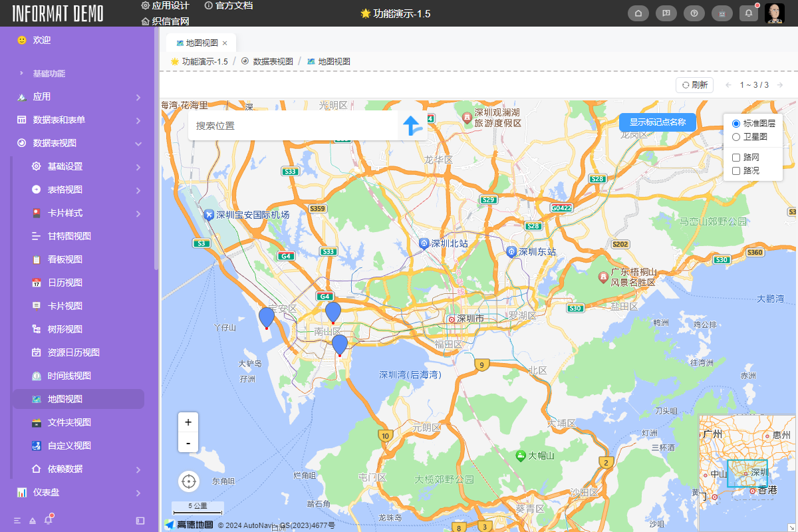
Task: Click the 显示标记点名称 button
Action: coord(658,122)
